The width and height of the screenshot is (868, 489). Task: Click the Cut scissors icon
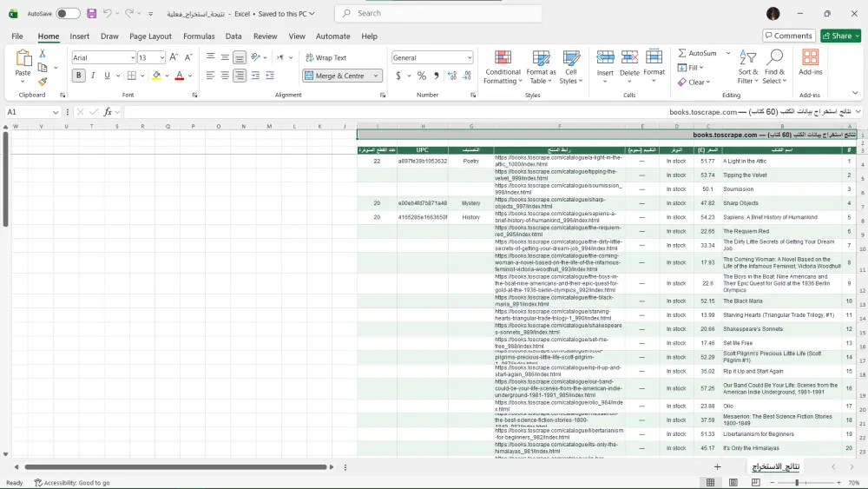[43, 54]
